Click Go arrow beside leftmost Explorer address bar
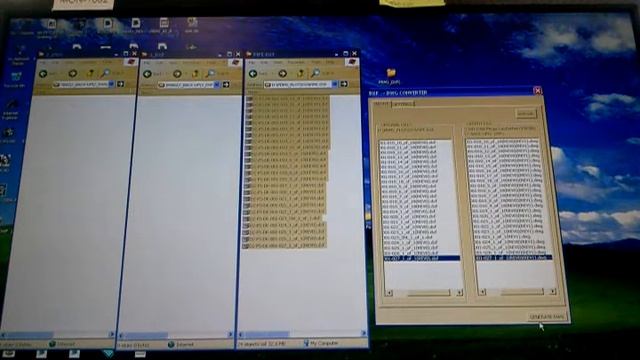This screenshot has height=360, width=640. (x=120, y=84)
